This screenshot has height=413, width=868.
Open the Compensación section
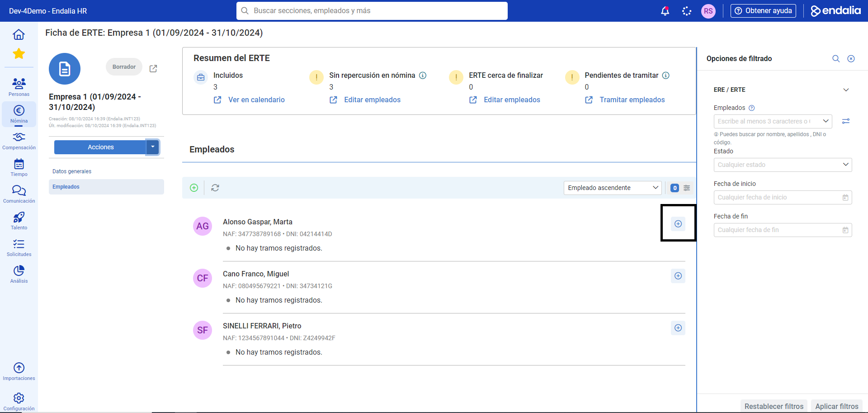coord(19,141)
